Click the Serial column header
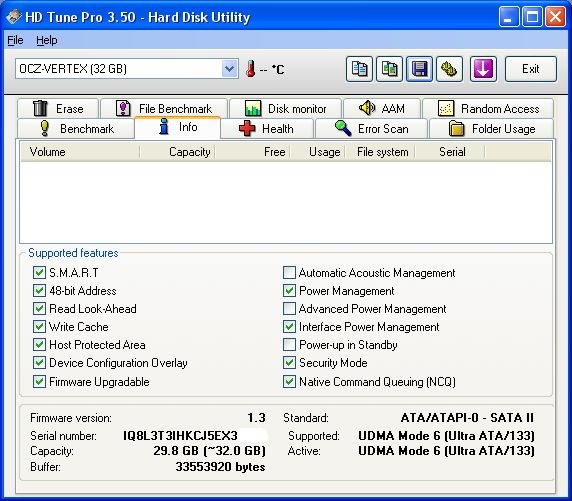 (450, 152)
